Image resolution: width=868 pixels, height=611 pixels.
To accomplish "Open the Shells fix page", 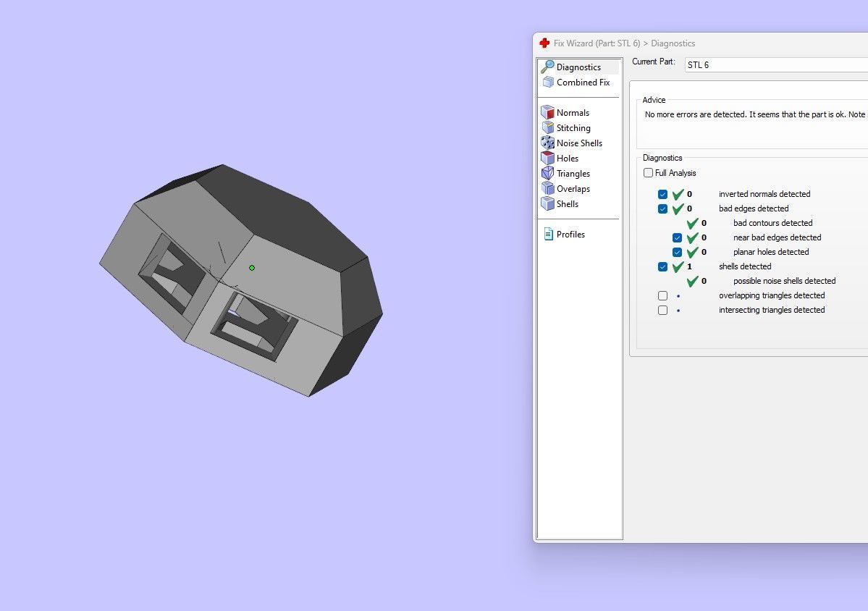I will [568, 203].
